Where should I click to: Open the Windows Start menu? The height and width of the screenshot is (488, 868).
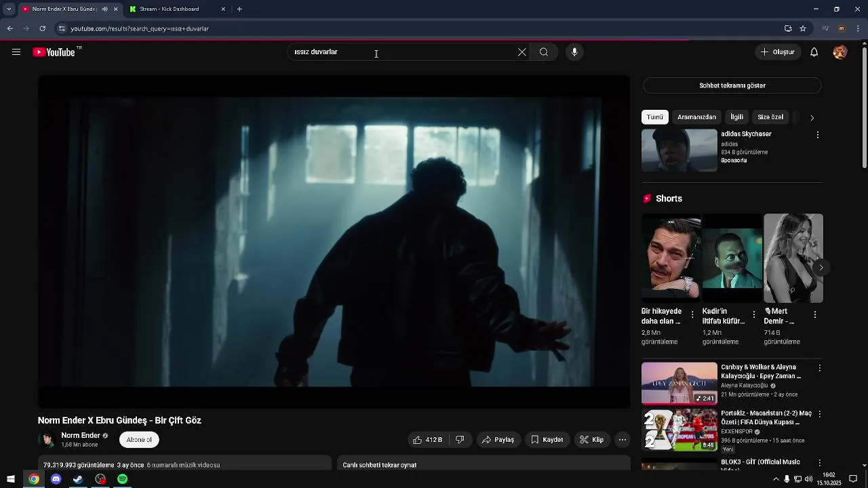(11, 479)
